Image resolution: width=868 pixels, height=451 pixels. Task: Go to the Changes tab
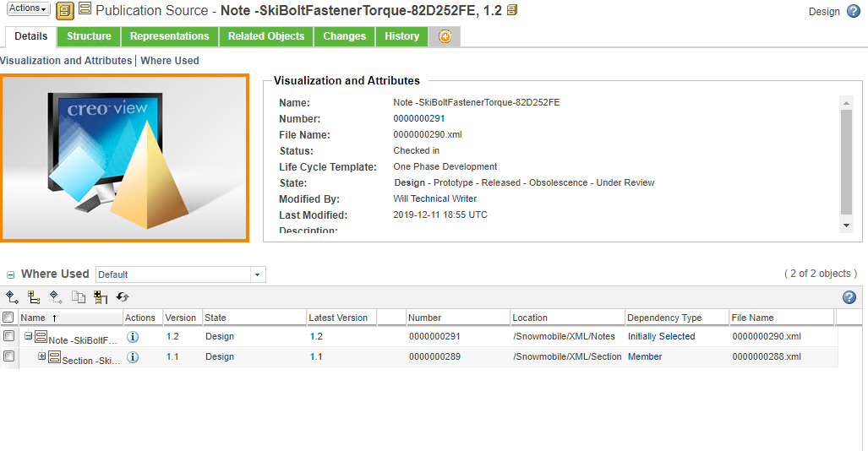344,36
